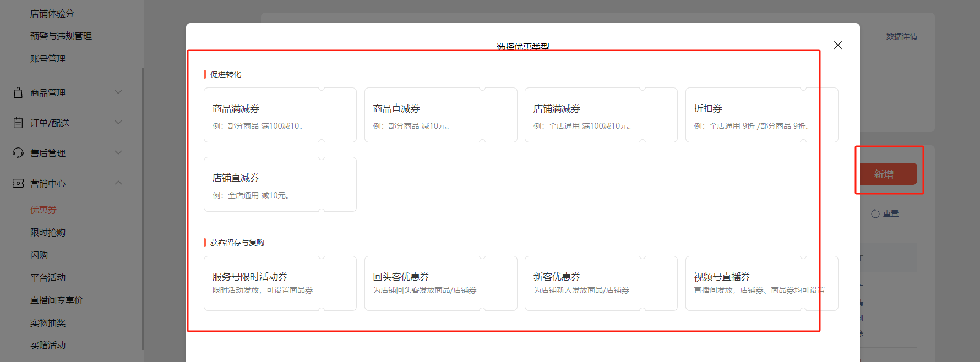Select the 商品满减券 coupon card

(x=280, y=115)
